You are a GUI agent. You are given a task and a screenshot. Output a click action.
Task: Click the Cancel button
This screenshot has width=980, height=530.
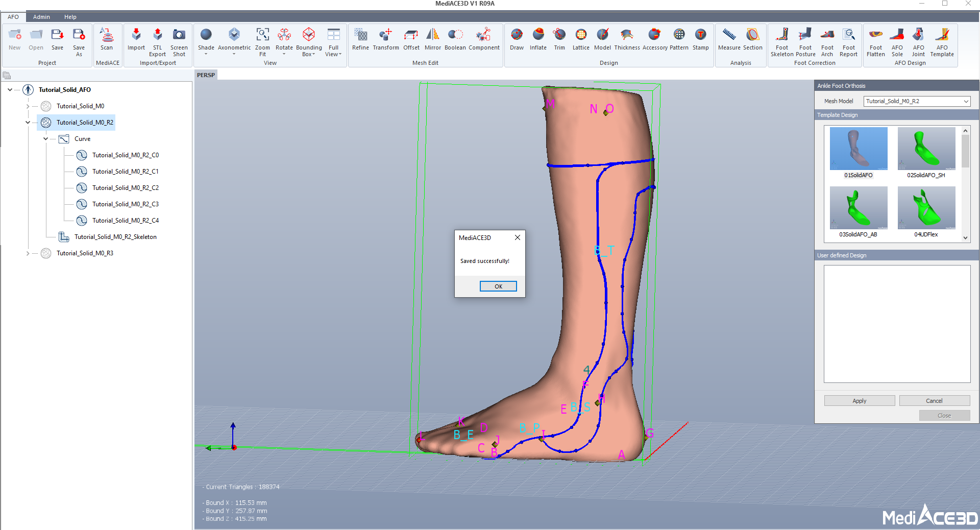tap(934, 401)
